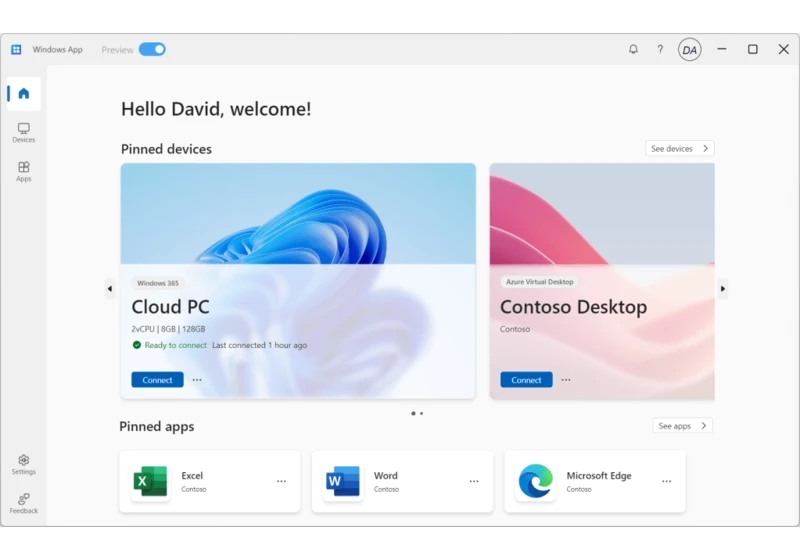Open more options for Contoso Desktop

pyautogui.click(x=566, y=380)
